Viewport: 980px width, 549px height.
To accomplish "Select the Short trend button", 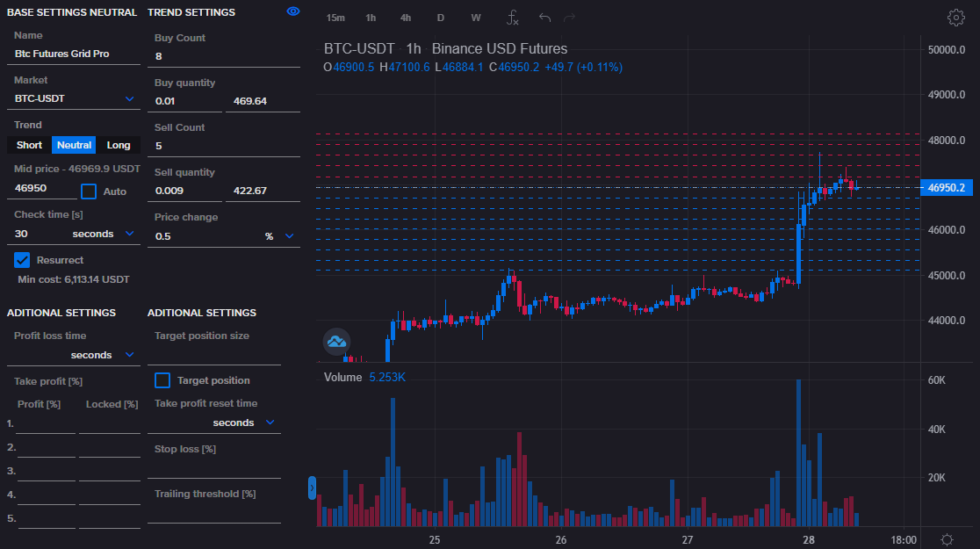I will (x=29, y=145).
